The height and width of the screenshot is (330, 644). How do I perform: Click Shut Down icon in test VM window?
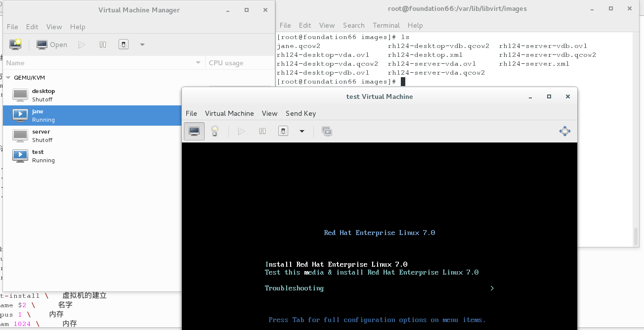pyautogui.click(x=283, y=131)
